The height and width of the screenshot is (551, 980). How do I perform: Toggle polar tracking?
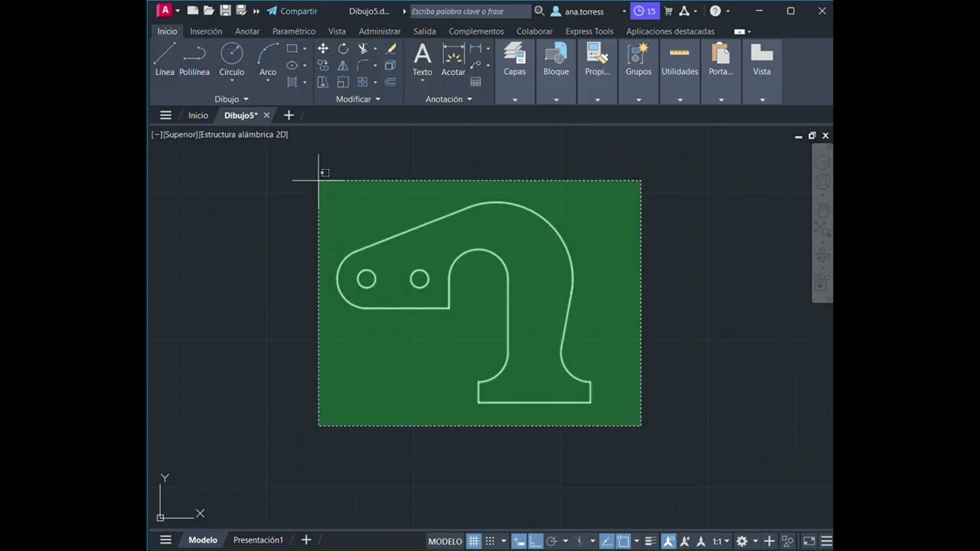(551, 541)
